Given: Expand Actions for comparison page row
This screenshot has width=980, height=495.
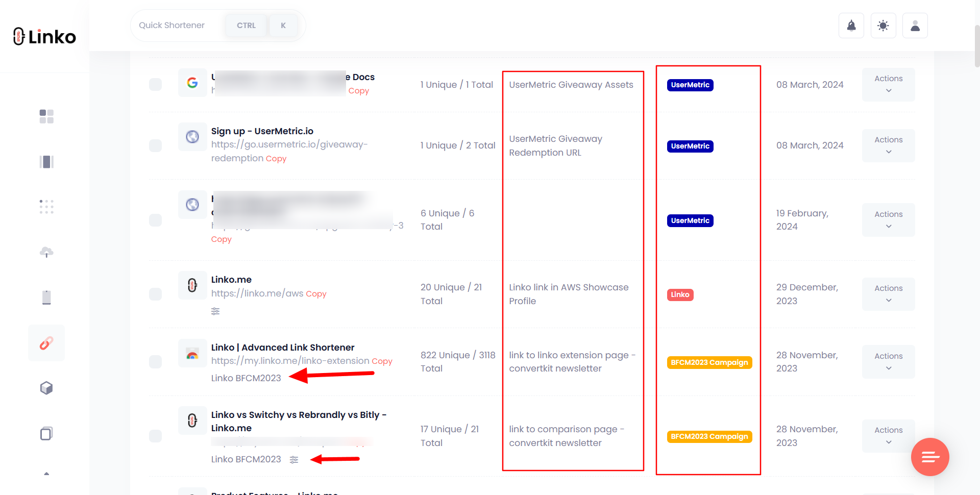Looking at the screenshot, I should coord(888,436).
